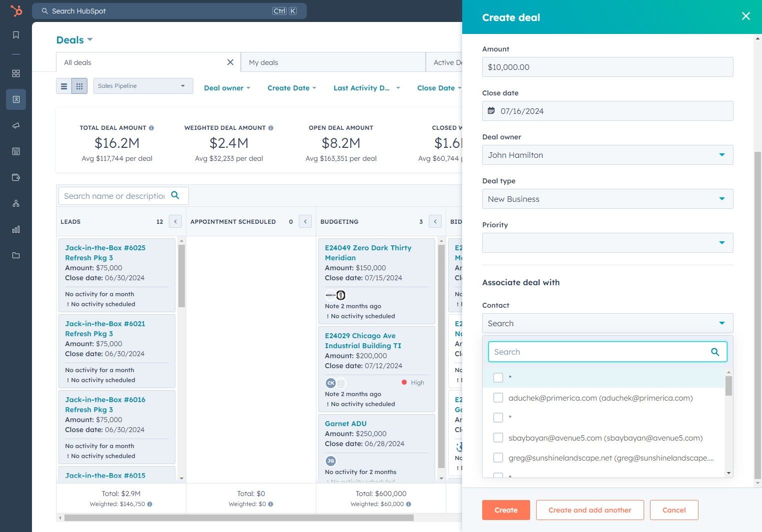
Task: Click the HubSpot sprocket logo
Action: [x=16, y=10]
